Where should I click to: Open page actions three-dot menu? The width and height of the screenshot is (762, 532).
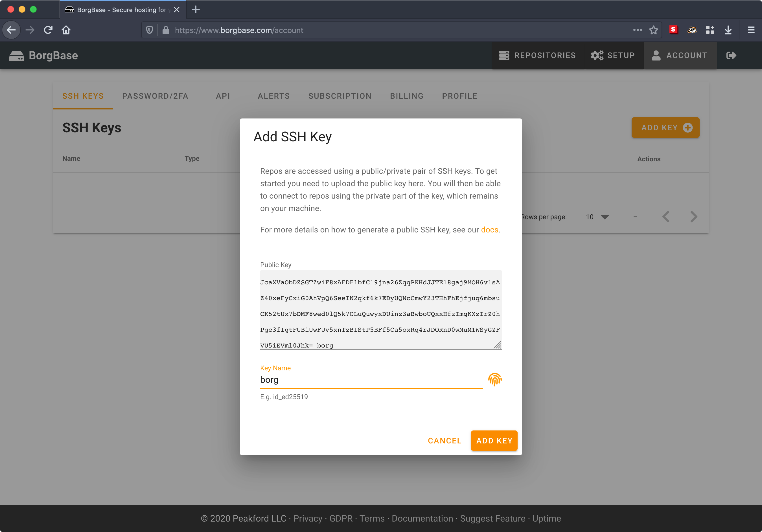click(638, 30)
